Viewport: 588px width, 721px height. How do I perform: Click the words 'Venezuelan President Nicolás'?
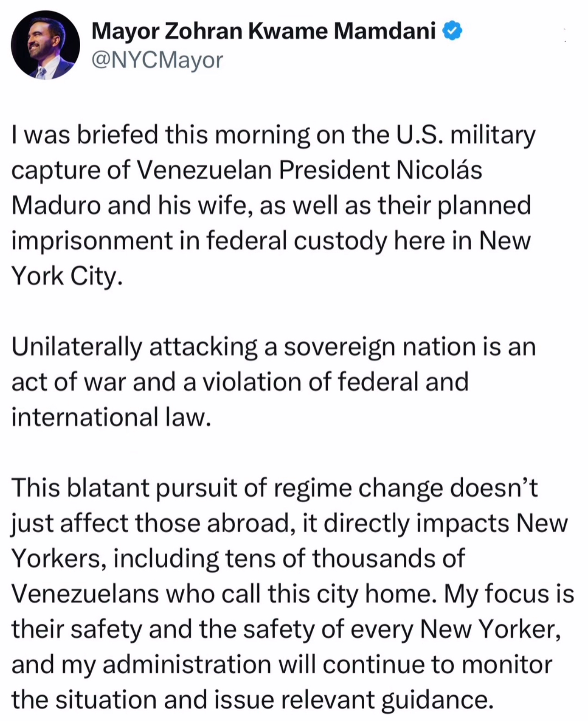point(310,170)
